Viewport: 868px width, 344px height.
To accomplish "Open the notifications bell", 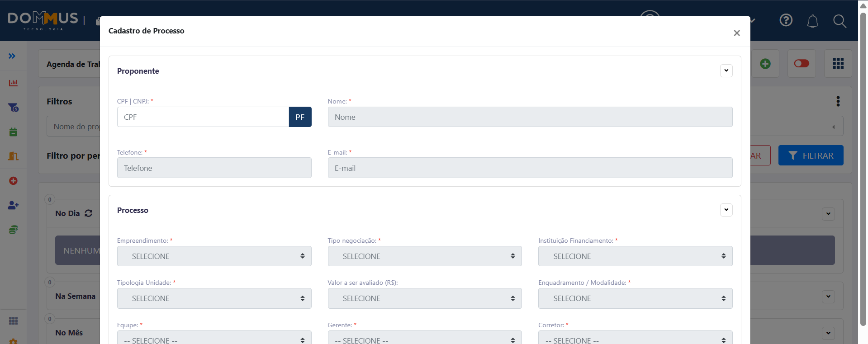I will (812, 21).
